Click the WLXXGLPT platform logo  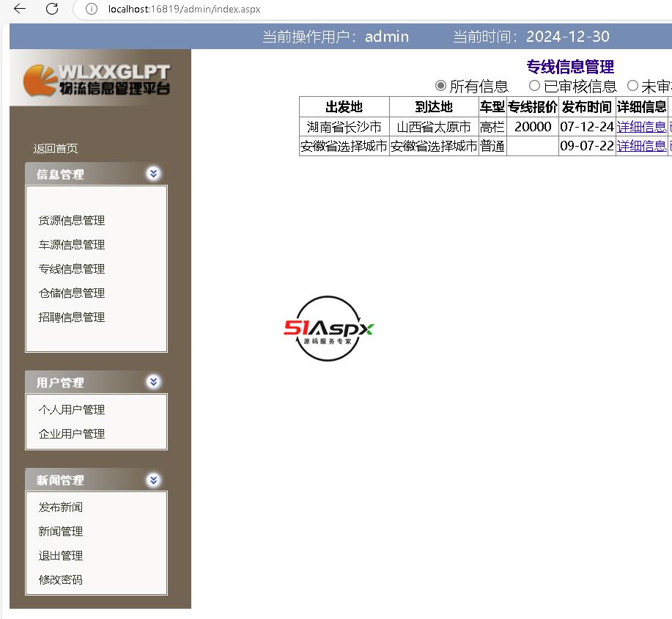(97, 80)
